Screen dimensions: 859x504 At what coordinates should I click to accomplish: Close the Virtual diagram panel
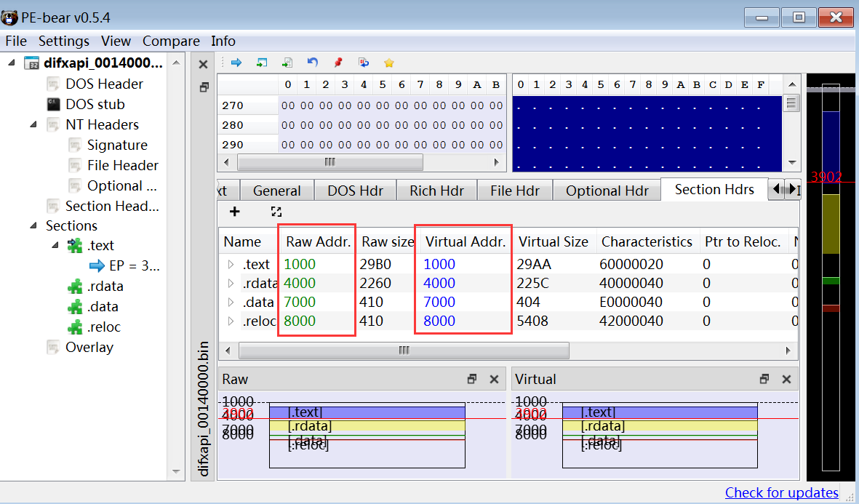786,379
